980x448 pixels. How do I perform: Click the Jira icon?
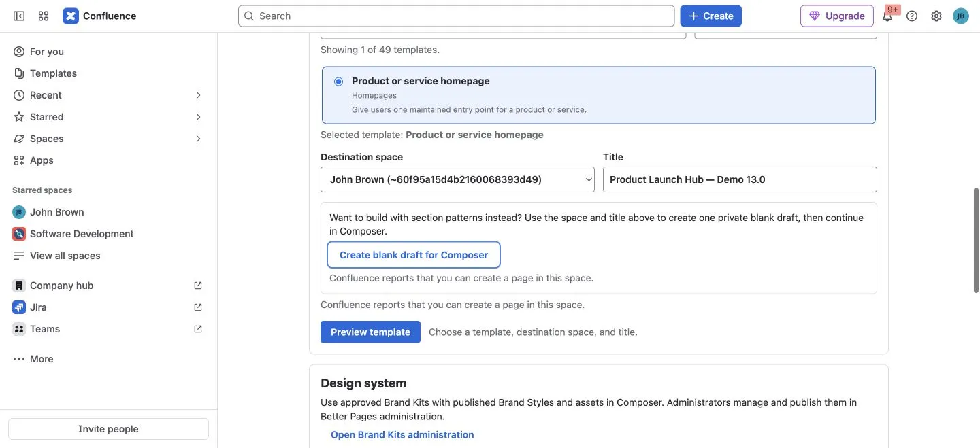(19, 307)
